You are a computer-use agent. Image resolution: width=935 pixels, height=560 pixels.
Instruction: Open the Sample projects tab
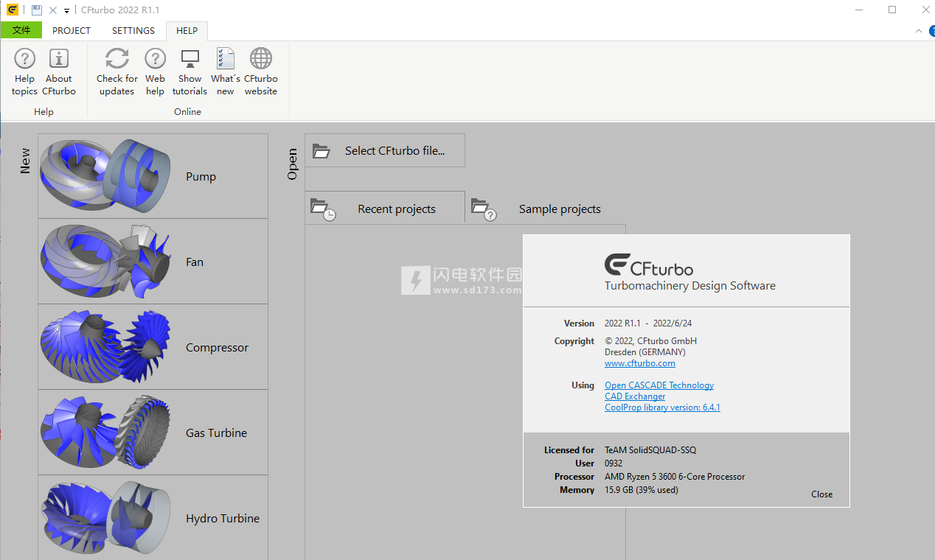(546, 209)
